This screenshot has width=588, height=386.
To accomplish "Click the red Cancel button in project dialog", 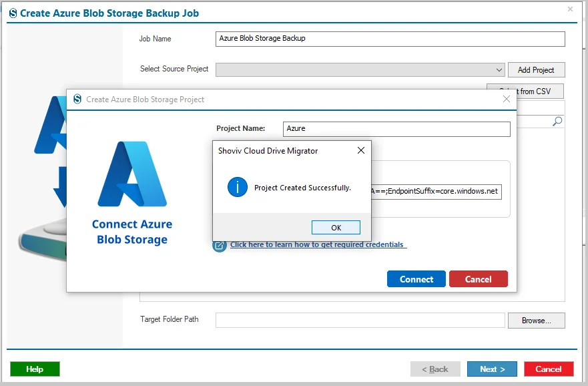I will [478, 279].
